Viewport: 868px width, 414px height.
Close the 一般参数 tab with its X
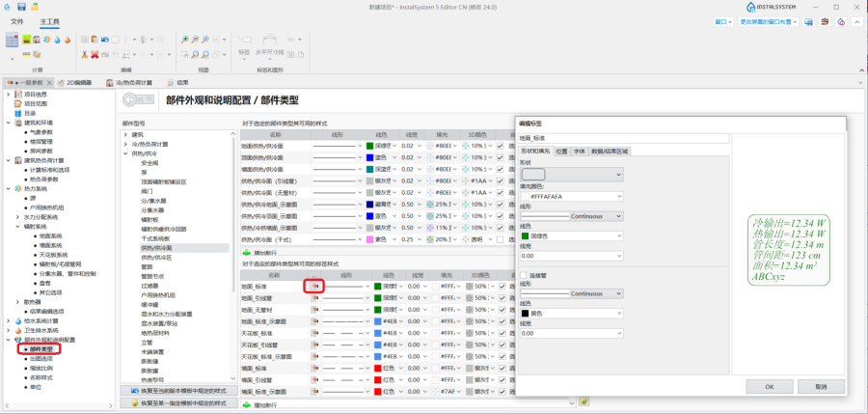click(49, 83)
